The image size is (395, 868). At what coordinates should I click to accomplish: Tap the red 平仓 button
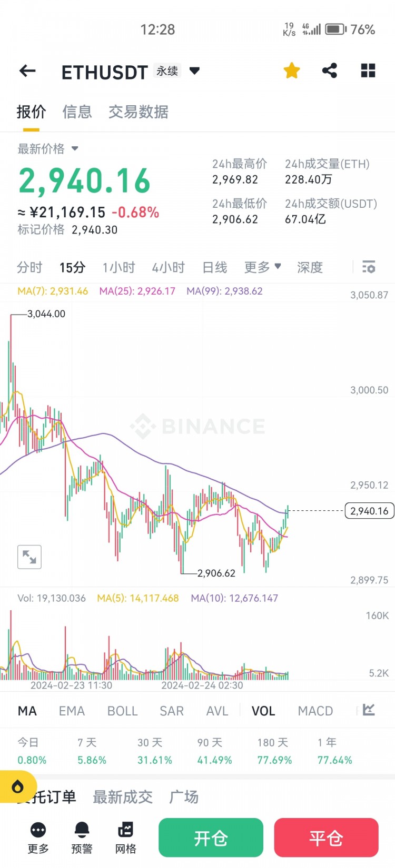pos(326,837)
